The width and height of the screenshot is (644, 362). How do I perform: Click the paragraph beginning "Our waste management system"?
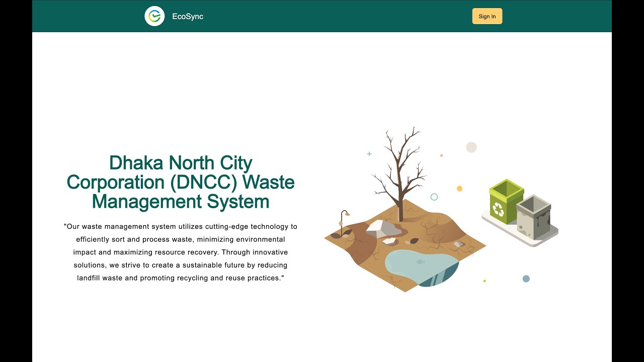181,252
